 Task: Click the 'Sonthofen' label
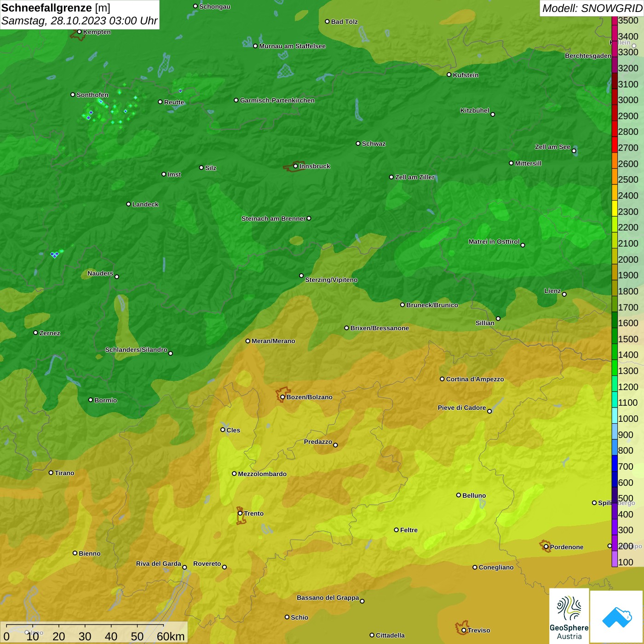point(92,95)
